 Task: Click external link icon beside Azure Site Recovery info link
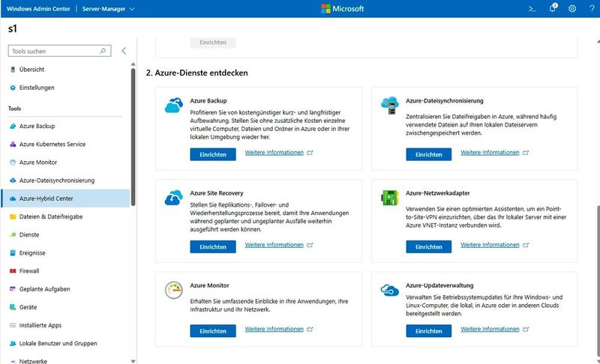(x=310, y=245)
